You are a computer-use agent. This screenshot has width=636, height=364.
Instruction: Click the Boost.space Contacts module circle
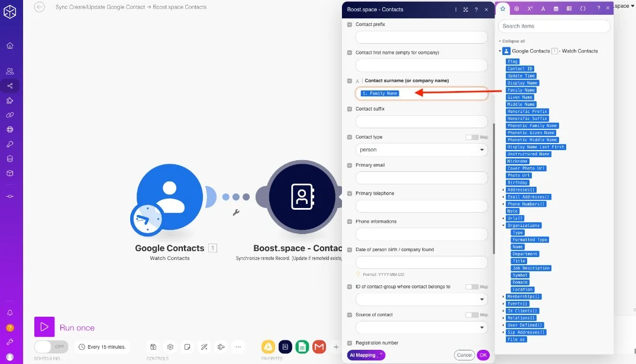click(302, 197)
